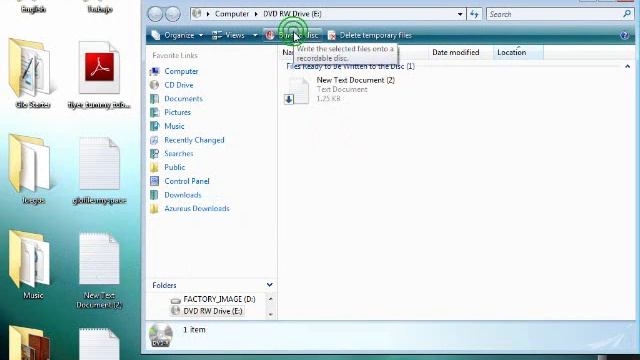Click inside the Search input field
The width and height of the screenshot is (640, 360).
(x=553, y=14)
